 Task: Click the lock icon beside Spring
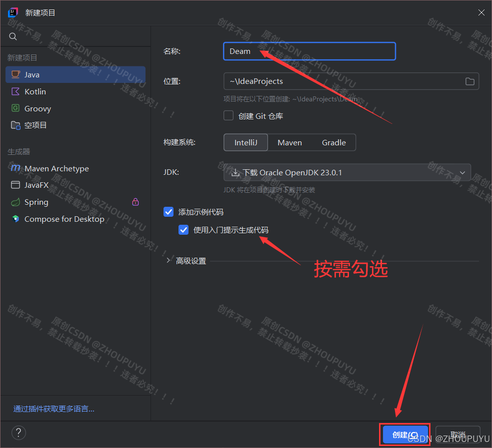click(135, 202)
